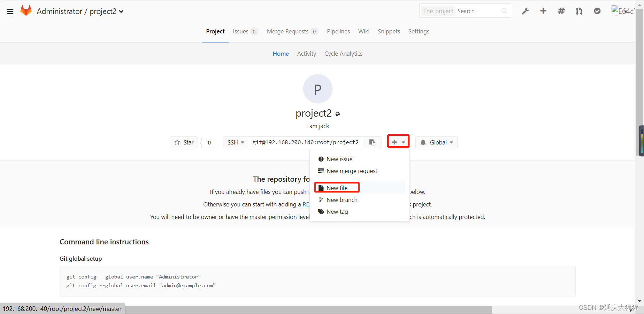The height and width of the screenshot is (314, 644).
Task: Focus the Search input field
Action: click(477, 11)
